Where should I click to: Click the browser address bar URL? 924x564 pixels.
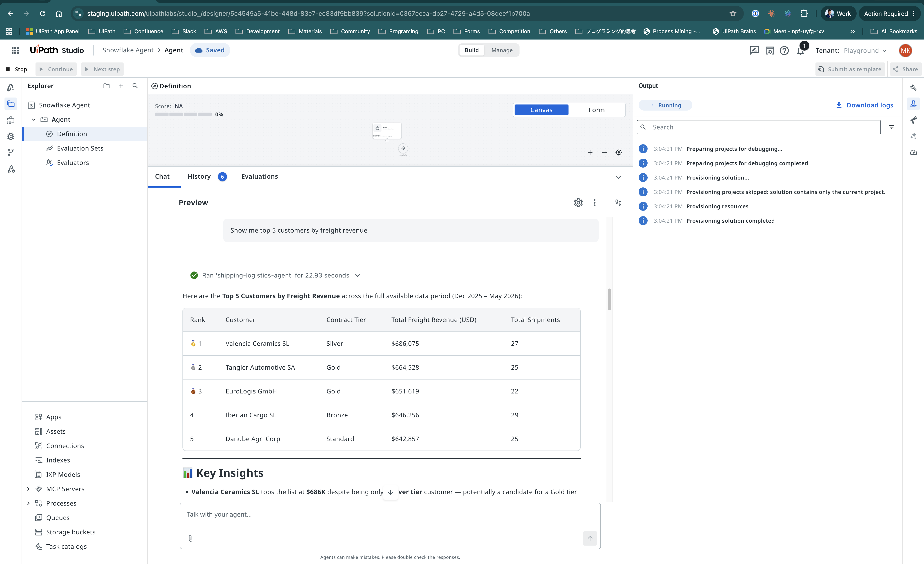308,13
